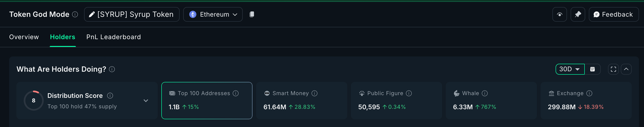This screenshot has width=644, height=127.
Task: Click the pin icon button
Action: (x=577, y=15)
